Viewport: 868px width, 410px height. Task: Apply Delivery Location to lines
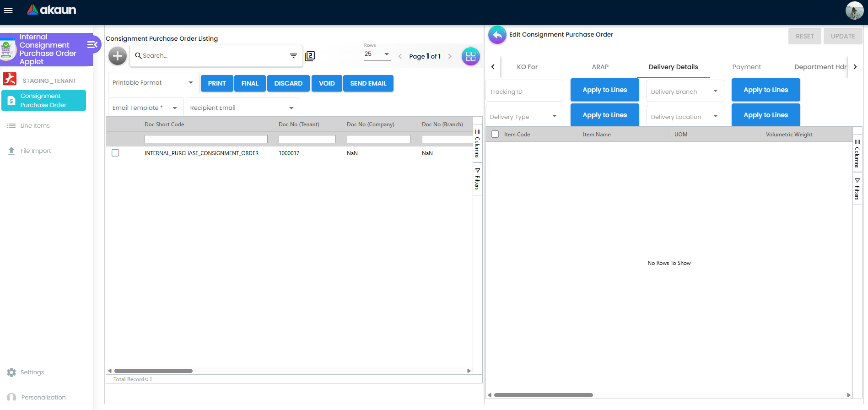point(766,115)
